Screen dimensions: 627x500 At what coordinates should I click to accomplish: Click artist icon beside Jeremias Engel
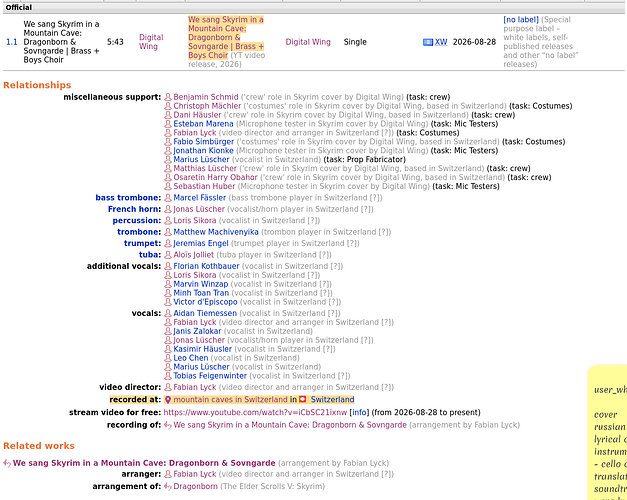tap(168, 243)
